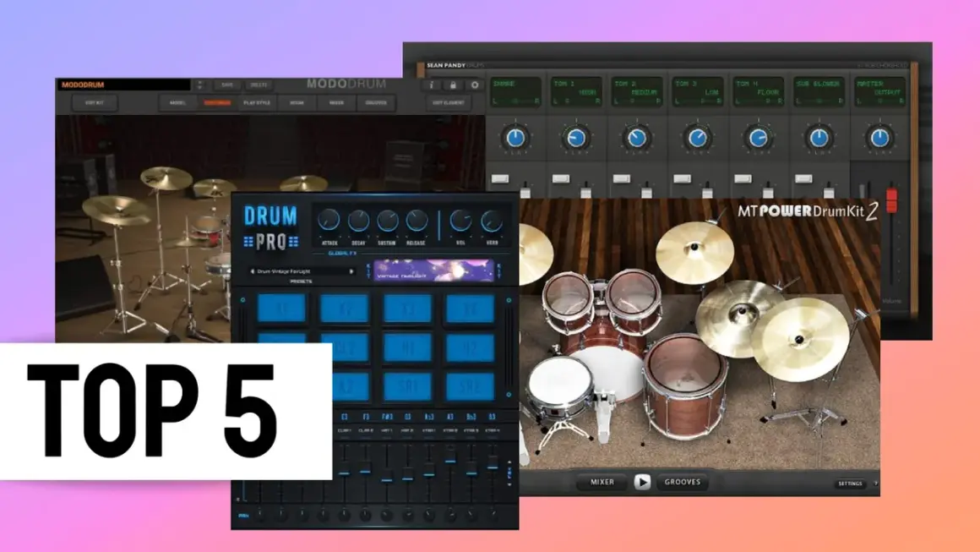Click the Sub Blower channel display
This screenshot has width=980, height=552.
819,92
